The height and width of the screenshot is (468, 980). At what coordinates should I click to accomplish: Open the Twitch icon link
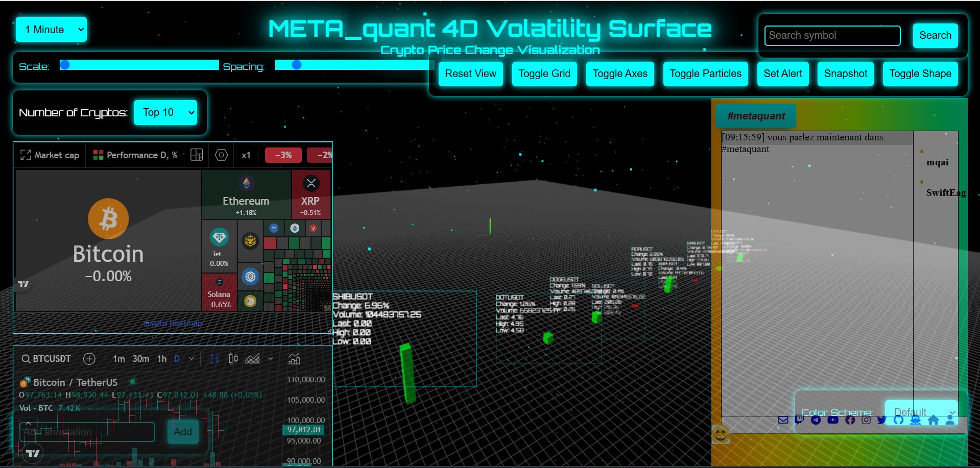(x=799, y=420)
